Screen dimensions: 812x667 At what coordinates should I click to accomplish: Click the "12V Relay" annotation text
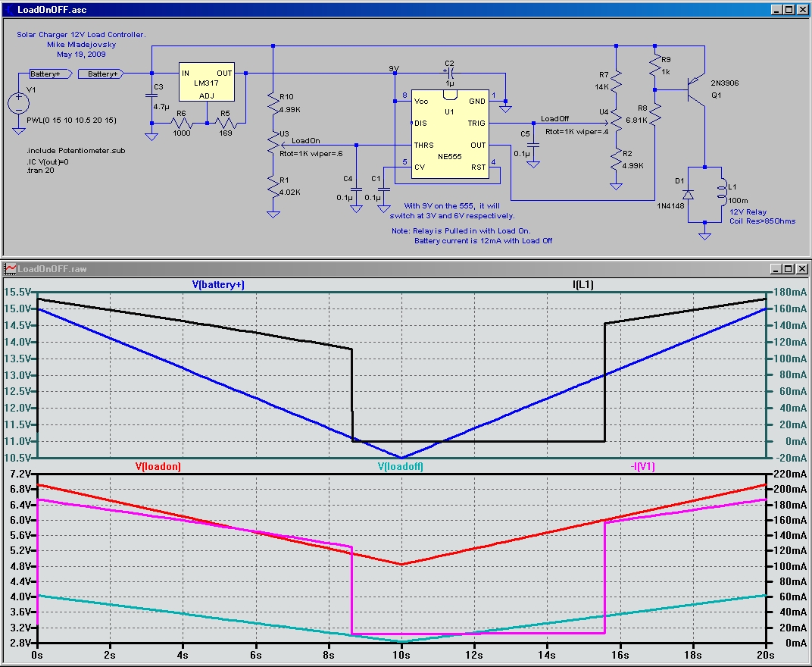(748, 212)
